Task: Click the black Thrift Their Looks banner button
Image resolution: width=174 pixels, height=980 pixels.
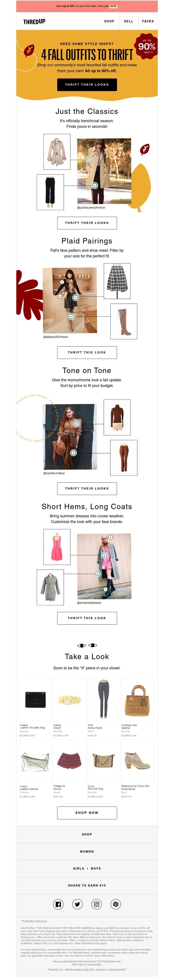Action: 87,84
